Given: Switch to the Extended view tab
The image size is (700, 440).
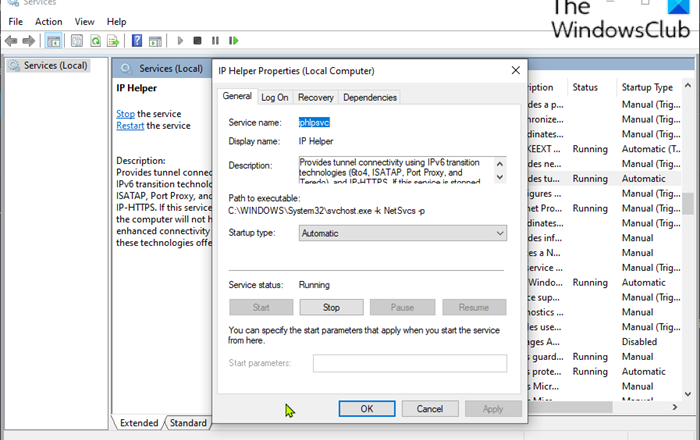Looking at the screenshot, I should (x=139, y=423).
